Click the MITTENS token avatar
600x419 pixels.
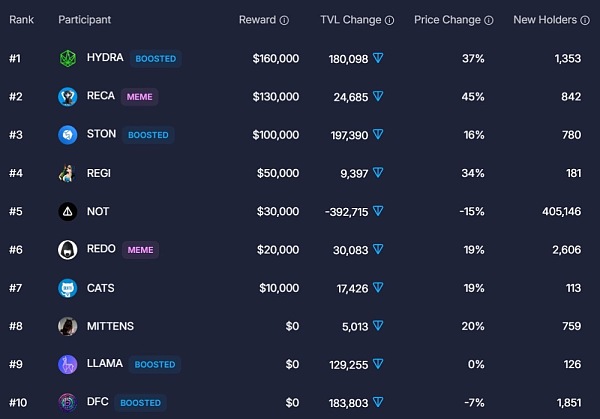click(68, 326)
